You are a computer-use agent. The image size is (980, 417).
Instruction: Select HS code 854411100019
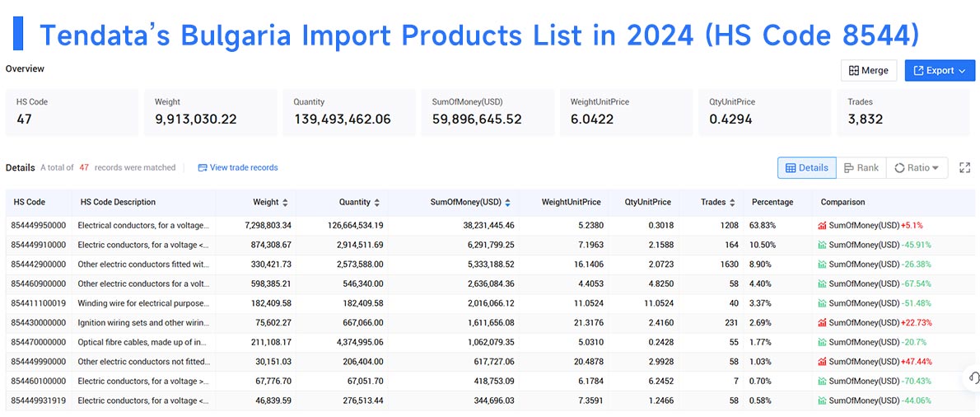tap(39, 303)
